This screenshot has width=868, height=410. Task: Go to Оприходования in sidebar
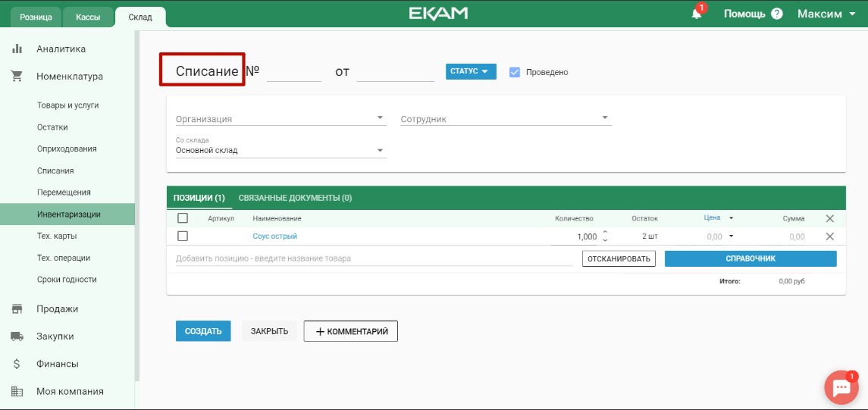point(67,149)
